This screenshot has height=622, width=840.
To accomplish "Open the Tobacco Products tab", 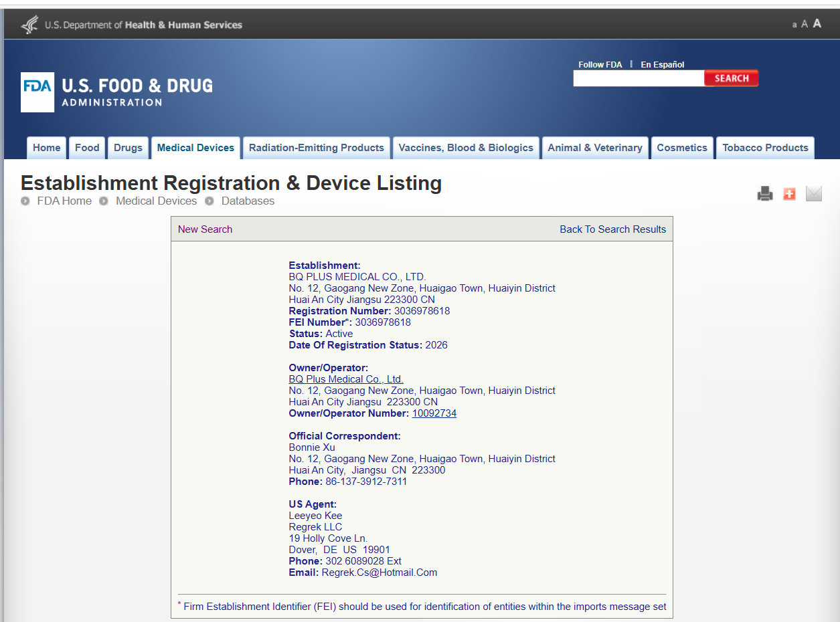I will pyautogui.click(x=766, y=148).
